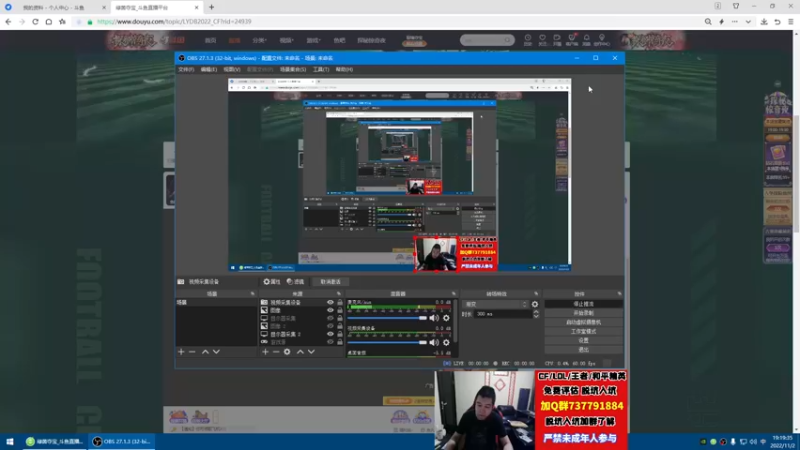
Task: Open settings gear for the 视频采集设备 mixer channel
Action: tap(446, 342)
